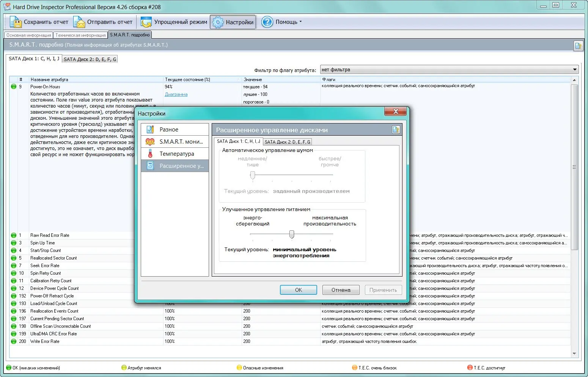Click the note icon in dialog header

coord(396,130)
